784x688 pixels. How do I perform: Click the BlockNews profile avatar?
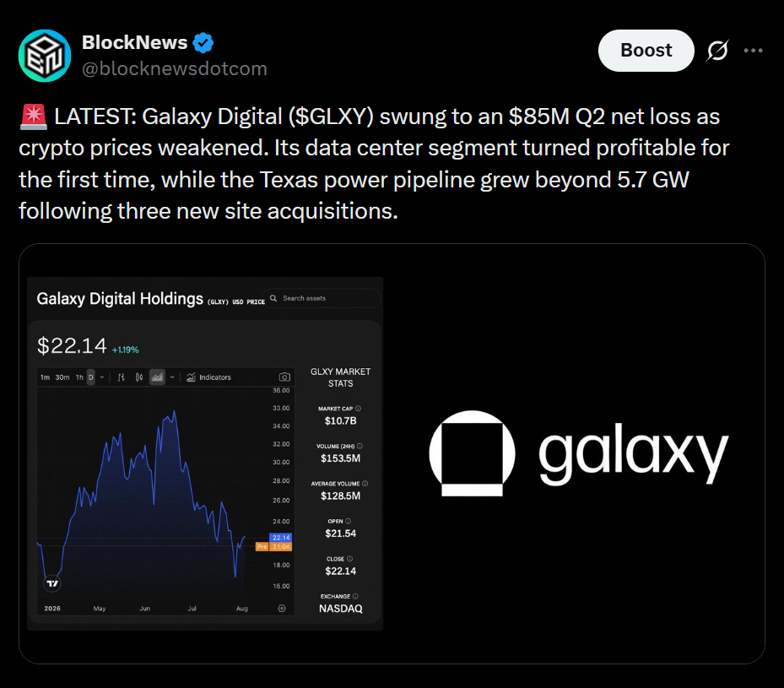(x=45, y=56)
